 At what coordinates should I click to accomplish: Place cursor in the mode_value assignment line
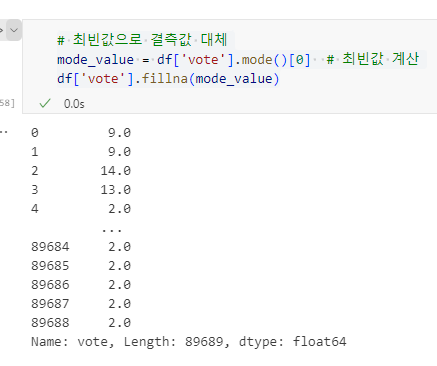(238, 60)
